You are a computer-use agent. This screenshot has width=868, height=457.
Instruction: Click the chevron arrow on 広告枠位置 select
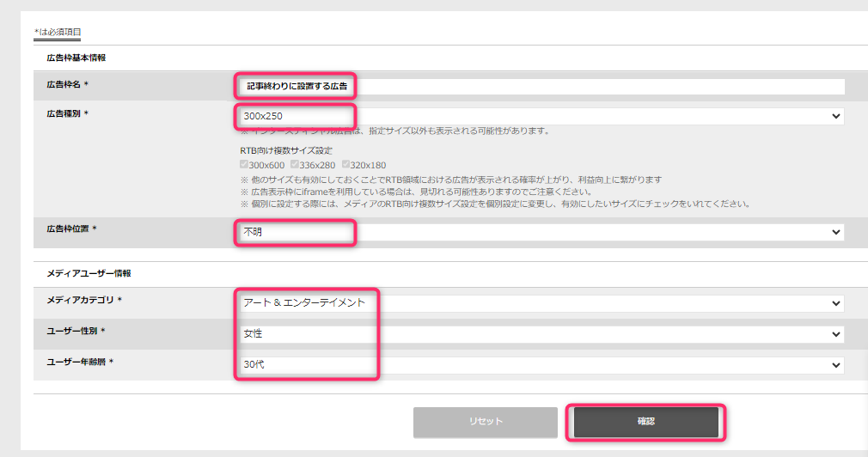(835, 232)
